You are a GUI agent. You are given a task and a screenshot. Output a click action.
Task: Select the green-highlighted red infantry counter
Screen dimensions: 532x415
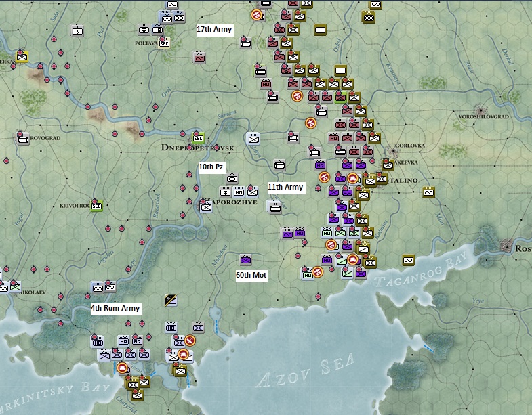(340, 97)
